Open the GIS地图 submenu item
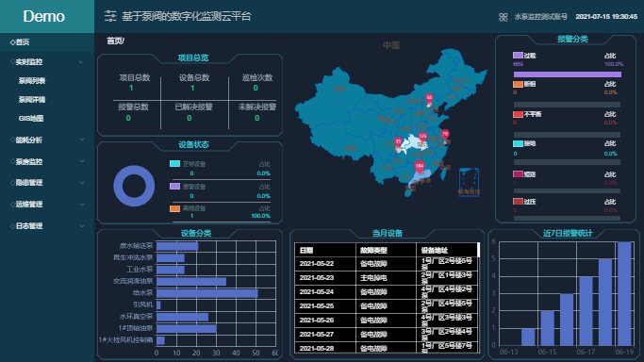644x362 pixels. (31, 118)
